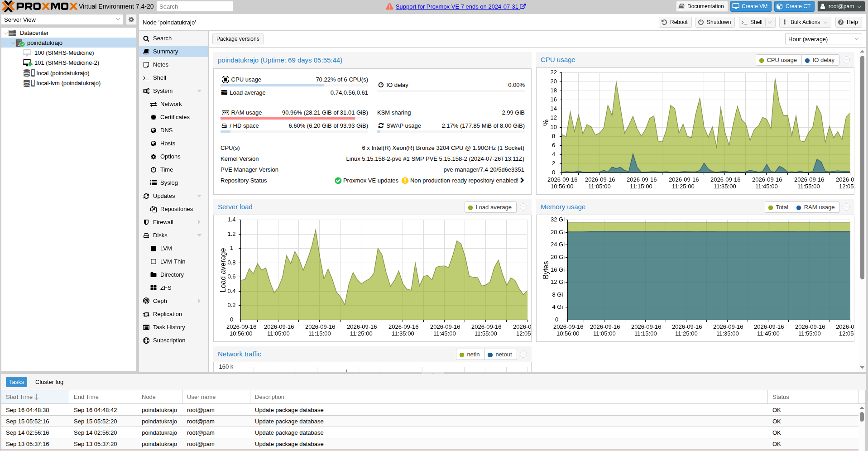Toggle the Total memory legend series
868x451 pixels.
click(x=779, y=207)
